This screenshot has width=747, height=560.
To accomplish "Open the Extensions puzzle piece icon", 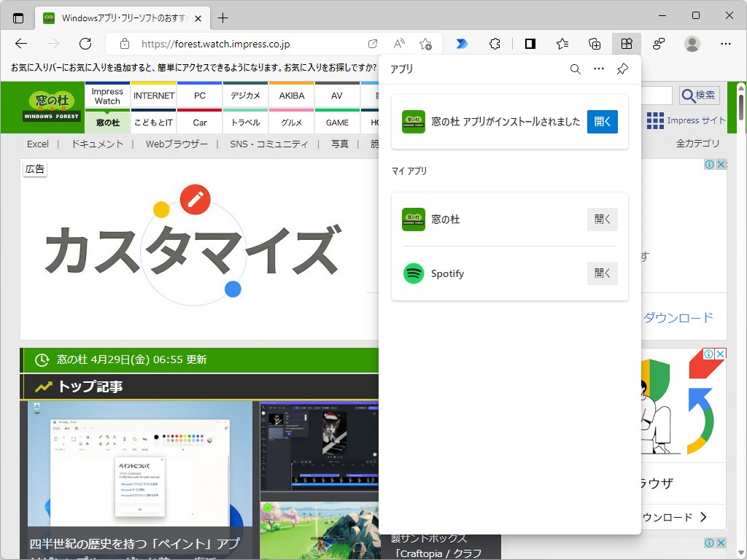I will pos(495,44).
